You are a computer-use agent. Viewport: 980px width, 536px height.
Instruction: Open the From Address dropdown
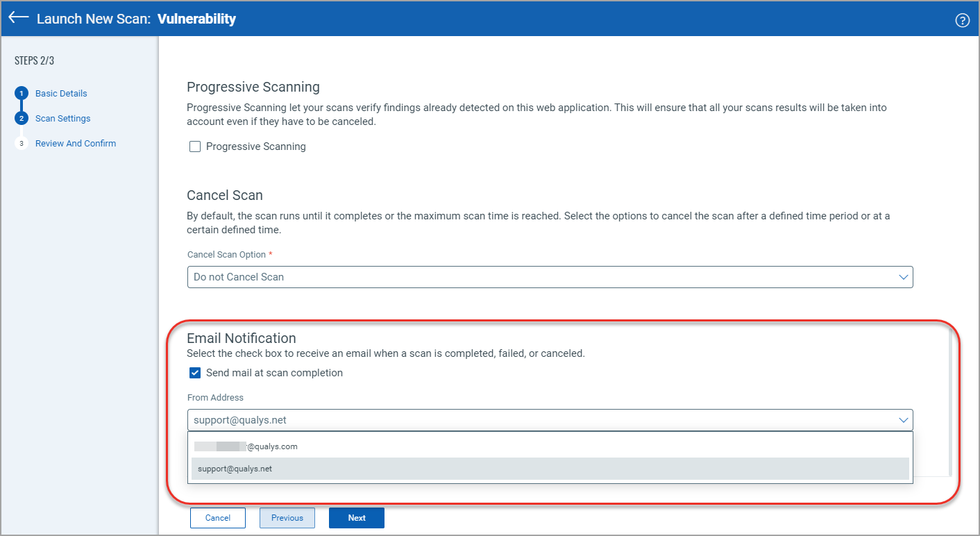pos(550,420)
